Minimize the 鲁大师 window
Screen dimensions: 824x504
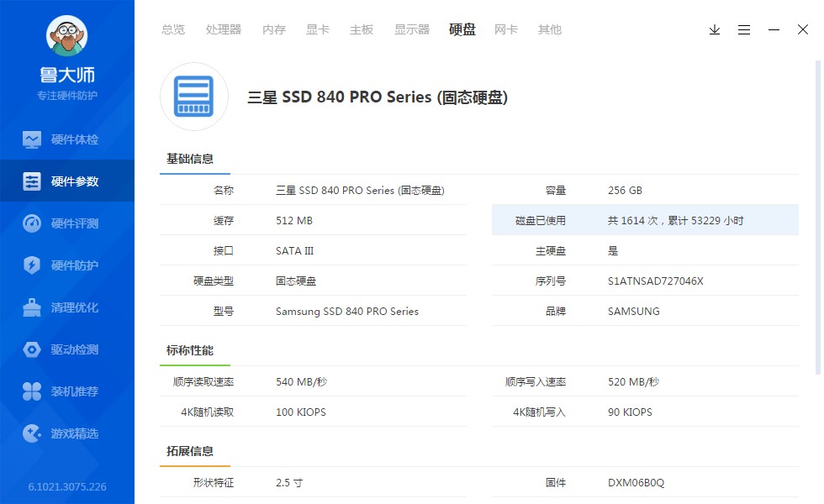(774, 30)
